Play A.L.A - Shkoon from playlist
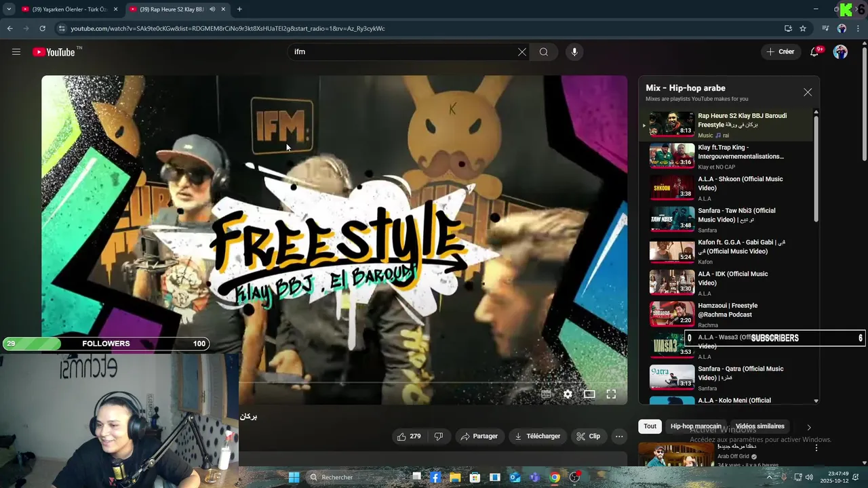The width and height of the screenshot is (868, 488). (x=726, y=188)
